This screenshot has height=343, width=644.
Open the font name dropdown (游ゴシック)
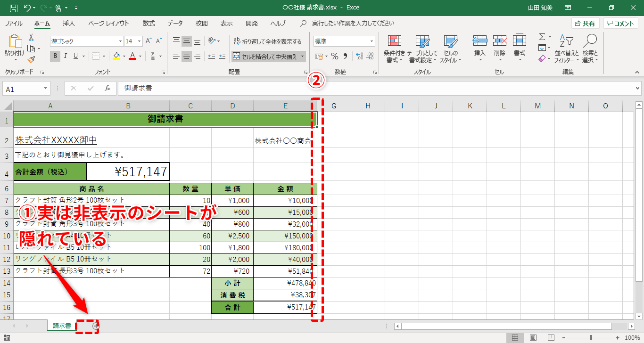pyautogui.click(x=120, y=41)
